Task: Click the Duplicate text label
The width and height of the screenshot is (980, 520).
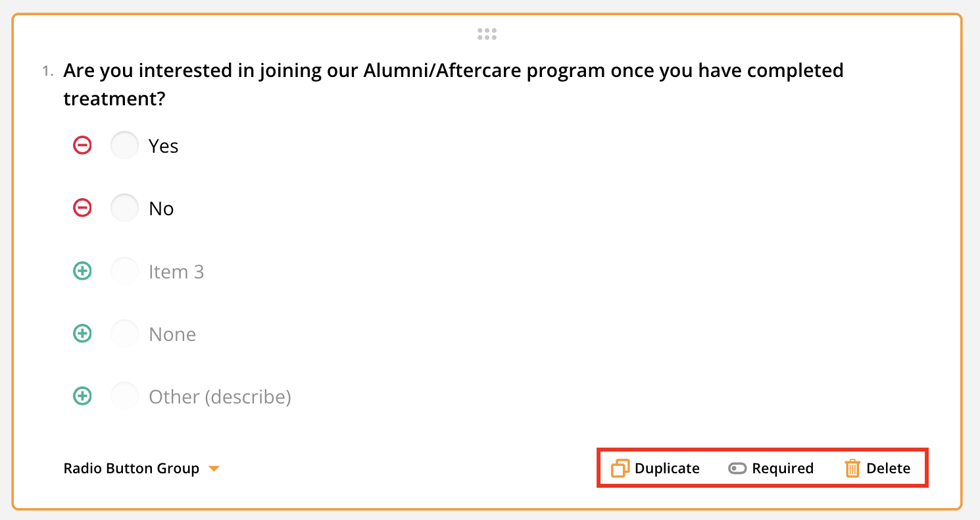Action: point(667,469)
